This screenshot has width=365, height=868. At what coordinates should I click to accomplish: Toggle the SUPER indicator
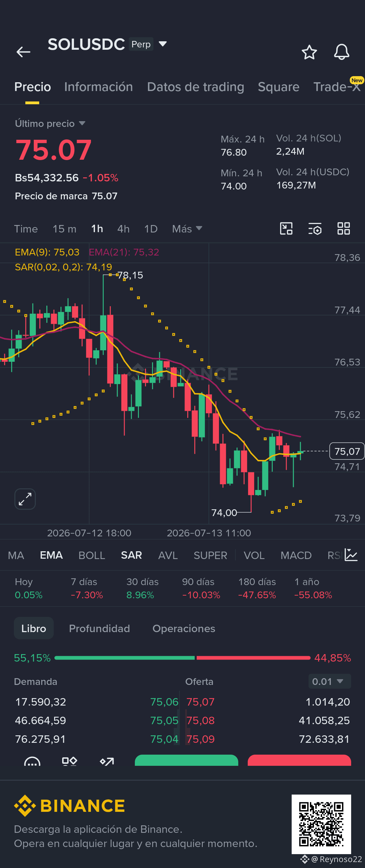(210, 555)
